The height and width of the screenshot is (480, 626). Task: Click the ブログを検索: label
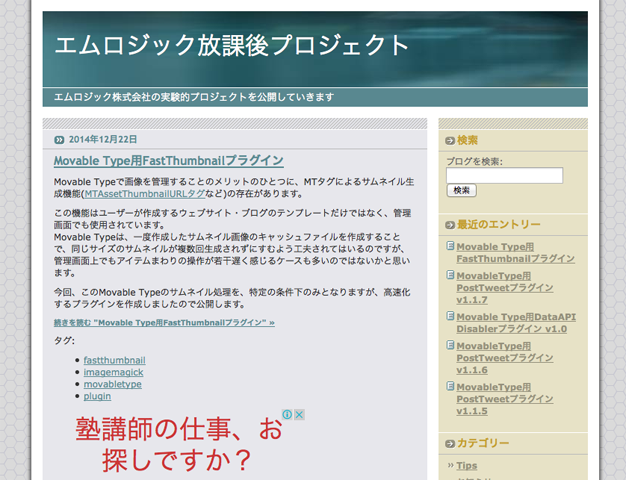pos(474,162)
